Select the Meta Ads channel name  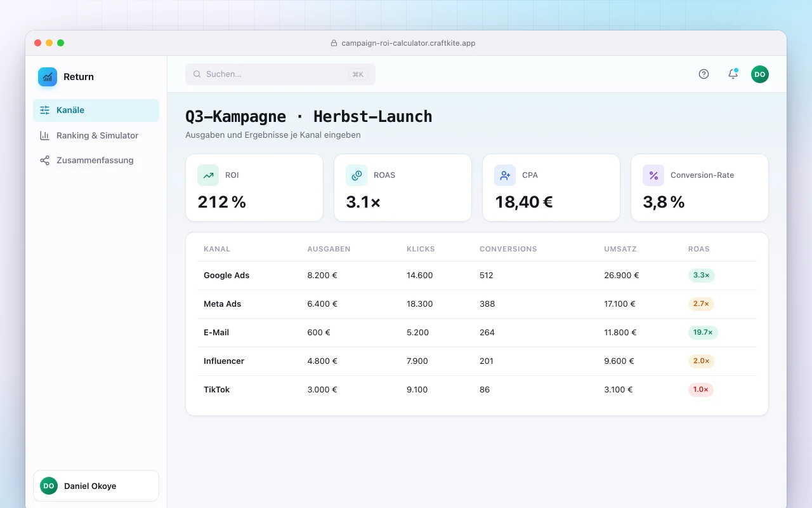[223, 304]
